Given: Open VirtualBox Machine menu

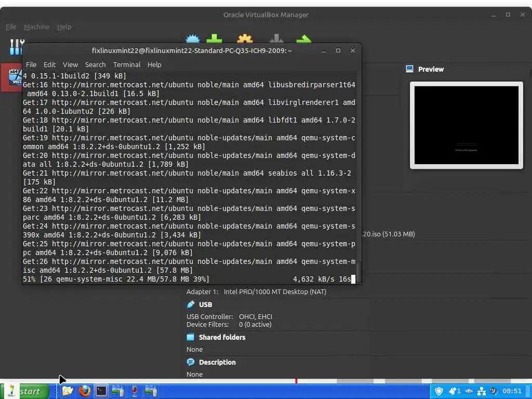Looking at the screenshot, I should [x=37, y=27].
